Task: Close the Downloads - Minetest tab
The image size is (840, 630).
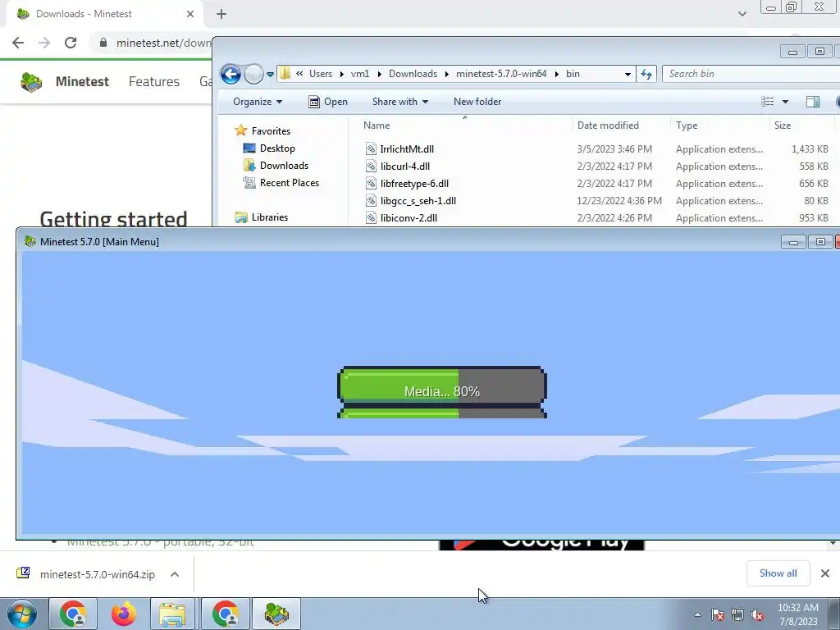Action: point(190,14)
